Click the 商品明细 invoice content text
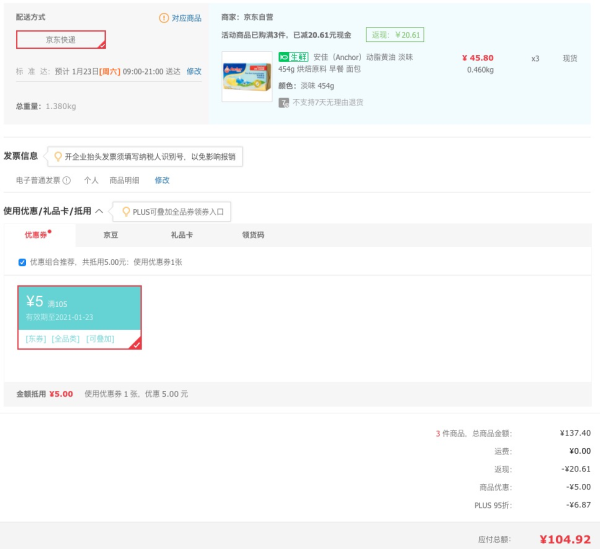The image size is (600, 549). tap(124, 180)
